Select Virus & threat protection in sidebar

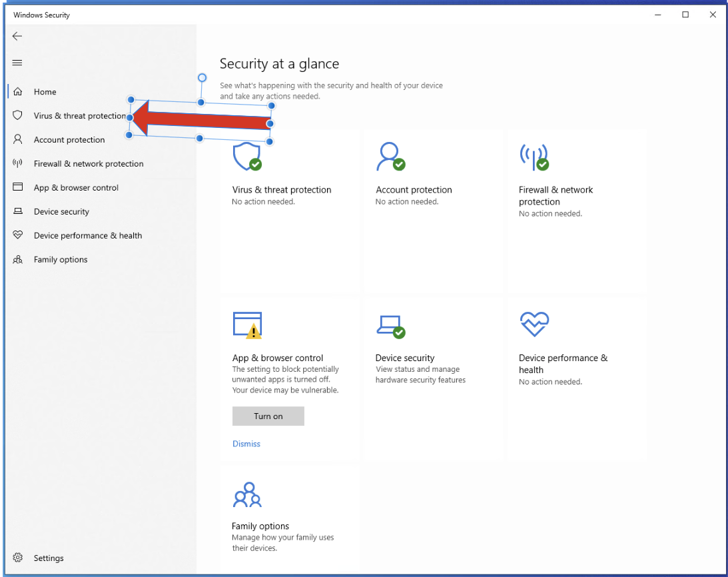79,116
